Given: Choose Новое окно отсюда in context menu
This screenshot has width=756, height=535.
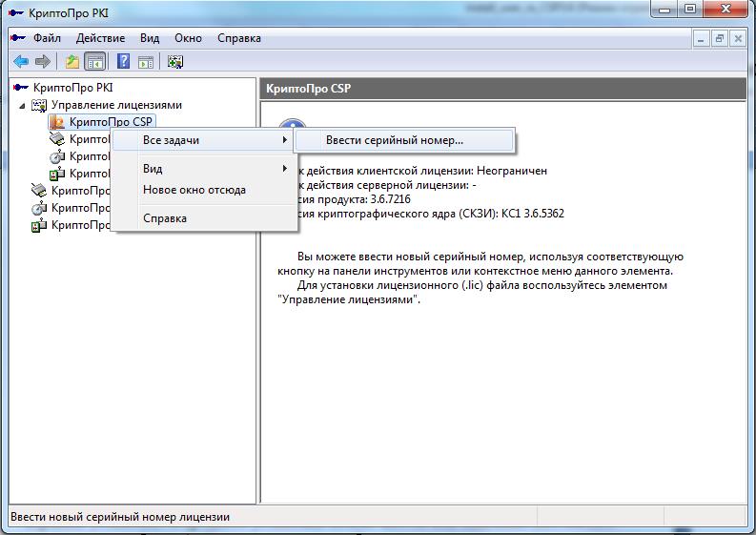Looking at the screenshot, I should pos(202,190).
